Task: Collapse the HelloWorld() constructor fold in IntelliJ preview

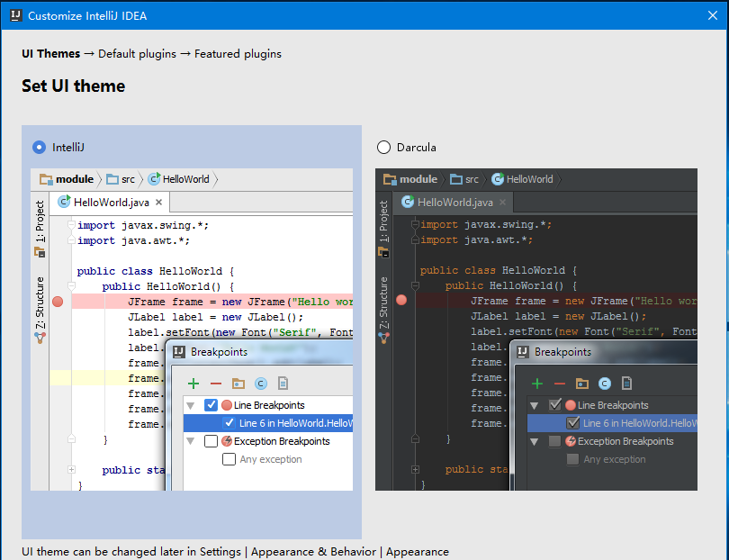Action: 71,285
